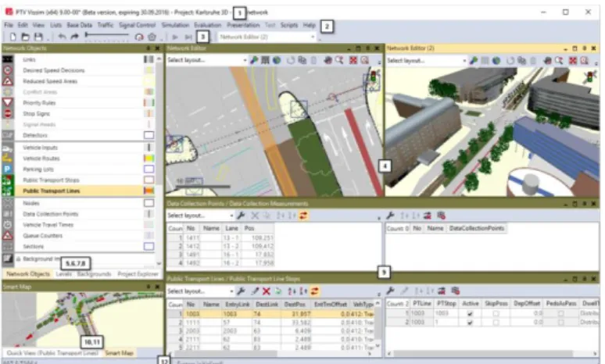The image size is (605, 364).
Task: Select the Priority Rules triangle icon
Action: (x=8, y=102)
